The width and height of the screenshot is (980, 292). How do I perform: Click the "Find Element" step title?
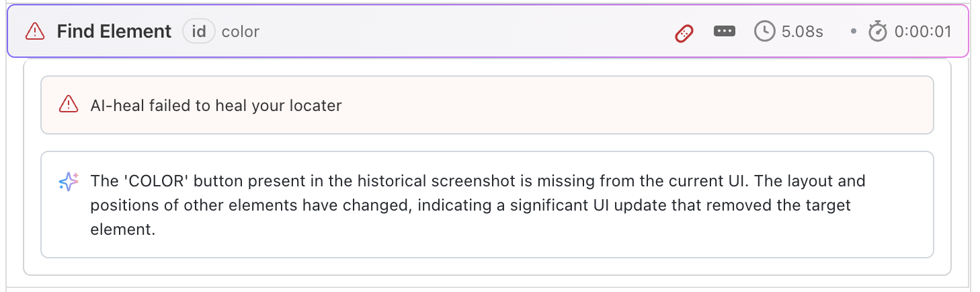point(114,32)
